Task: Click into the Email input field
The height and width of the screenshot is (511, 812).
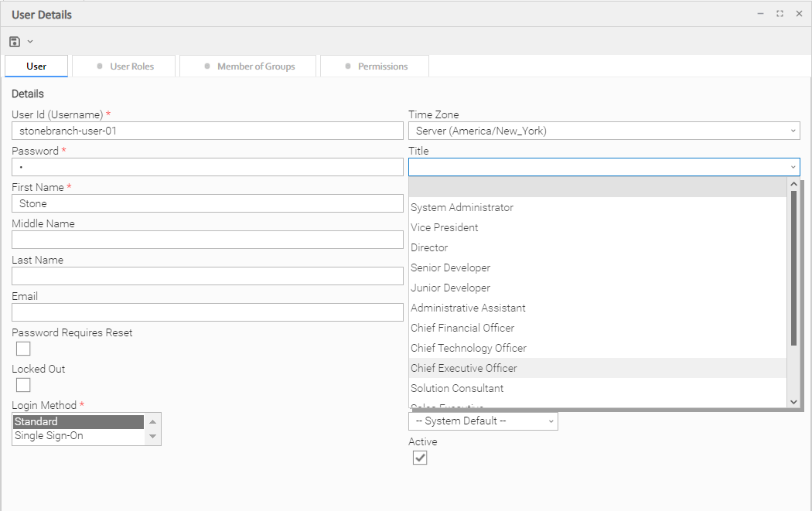Action: pos(207,312)
